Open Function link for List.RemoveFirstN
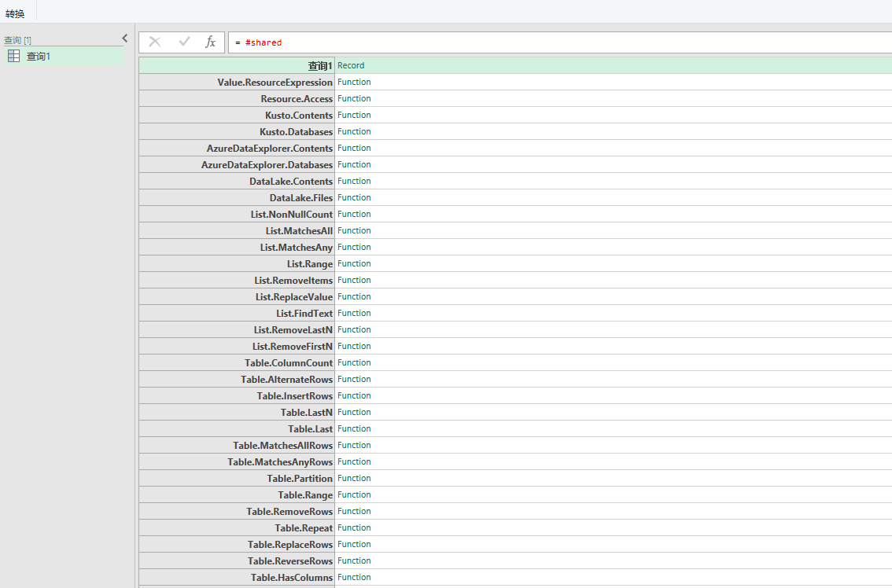 [354, 346]
